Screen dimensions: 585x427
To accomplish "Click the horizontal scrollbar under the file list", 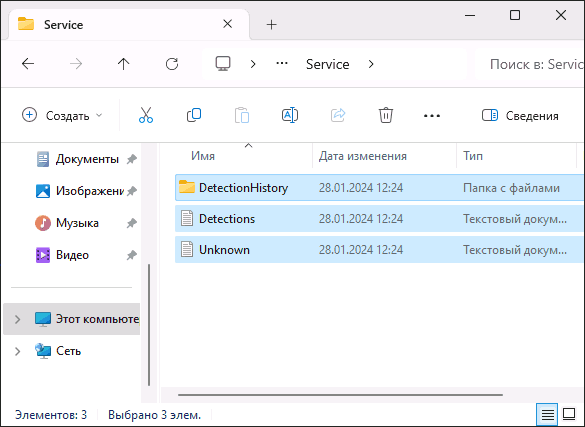I will pos(340,395).
